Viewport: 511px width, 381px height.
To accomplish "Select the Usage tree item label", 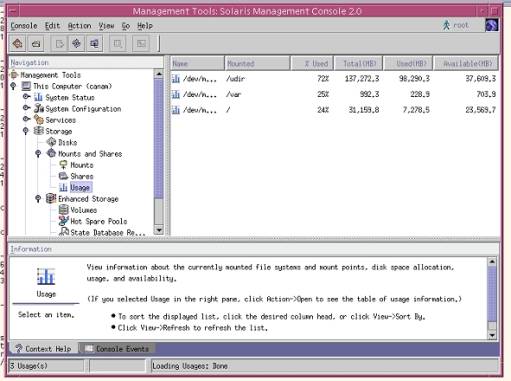I will coord(80,188).
